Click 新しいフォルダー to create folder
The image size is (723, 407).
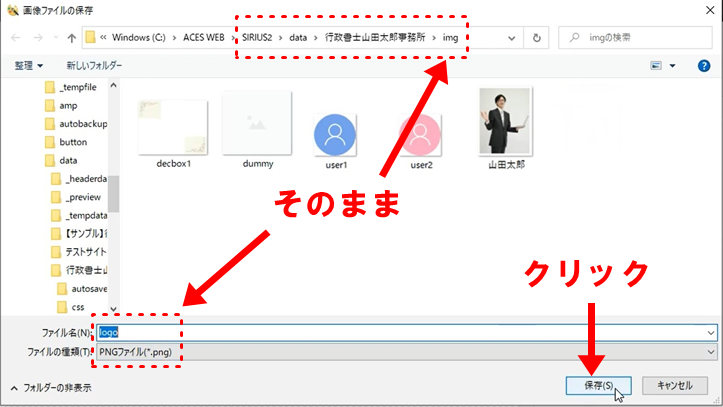tap(94, 66)
